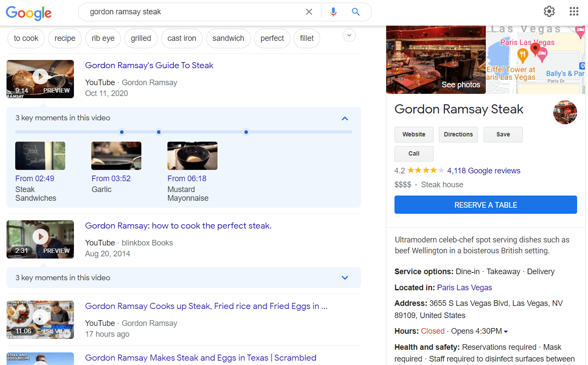Jump to third key moment dot on timeline
The width and height of the screenshot is (588, 365).
[246, 132]
